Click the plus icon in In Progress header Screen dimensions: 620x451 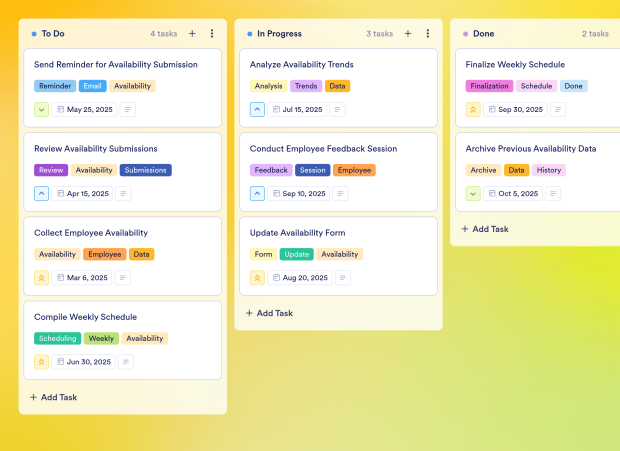tap(408, 34)
